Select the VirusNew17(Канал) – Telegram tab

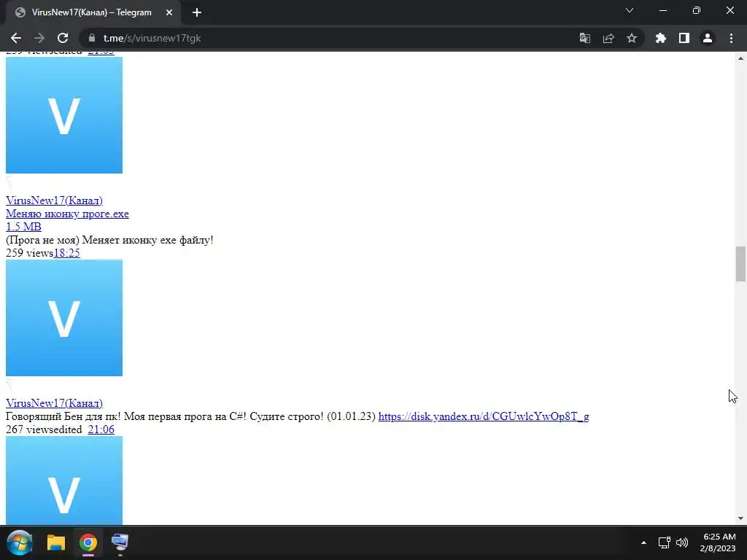[94, 13]
